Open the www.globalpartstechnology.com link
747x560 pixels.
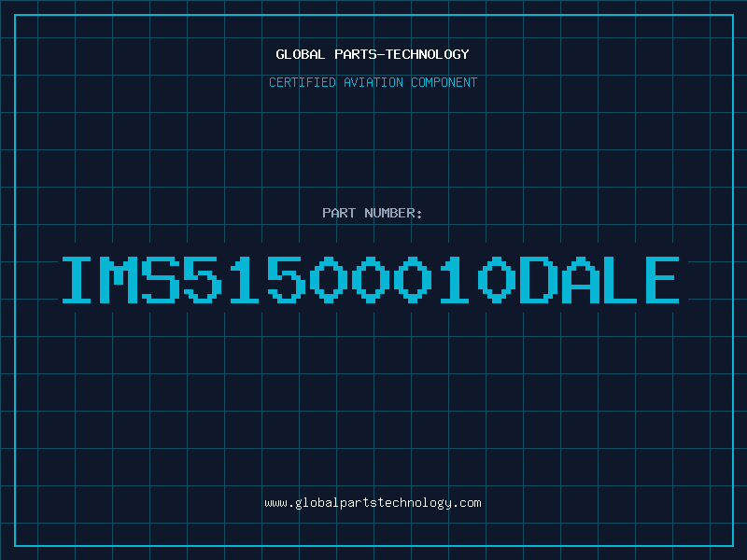coord(373,503)
